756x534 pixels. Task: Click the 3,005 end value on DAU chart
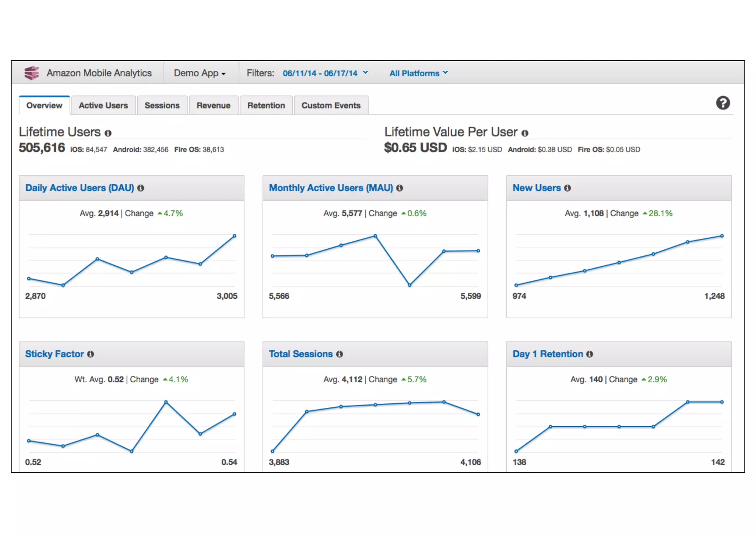[x=227, y=296]
